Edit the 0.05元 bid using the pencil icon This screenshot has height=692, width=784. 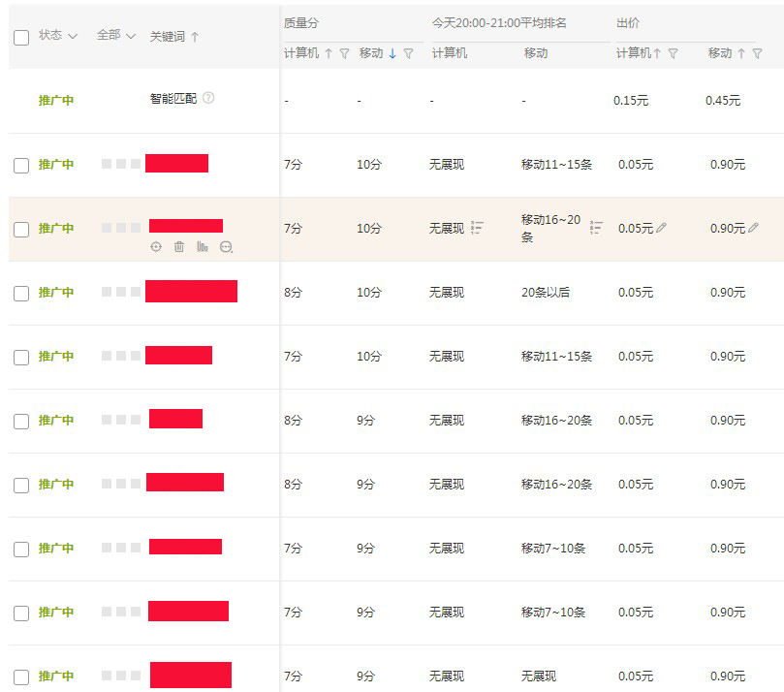[x=661, y=228]
